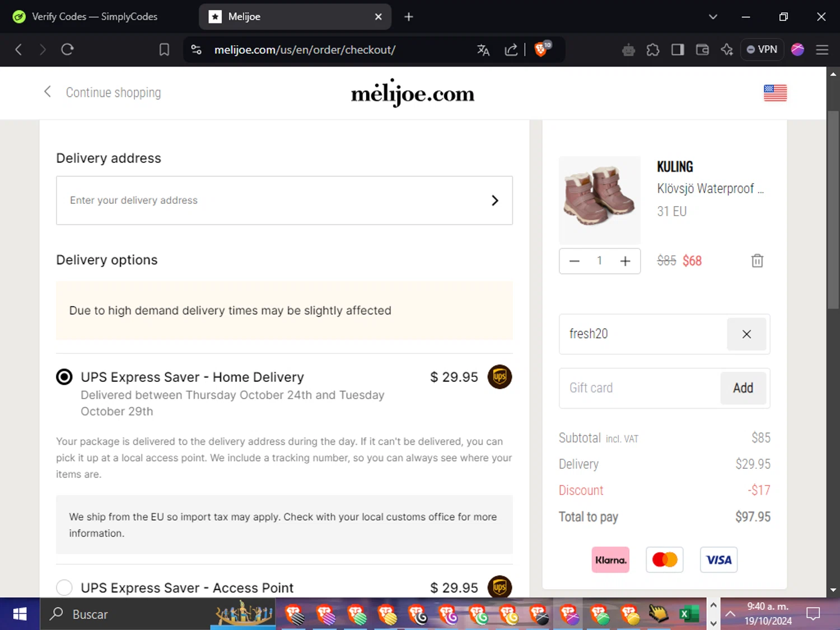Screen dimensions: 840x630
Task: Go back using the browser back arrow
Action: 18,50
